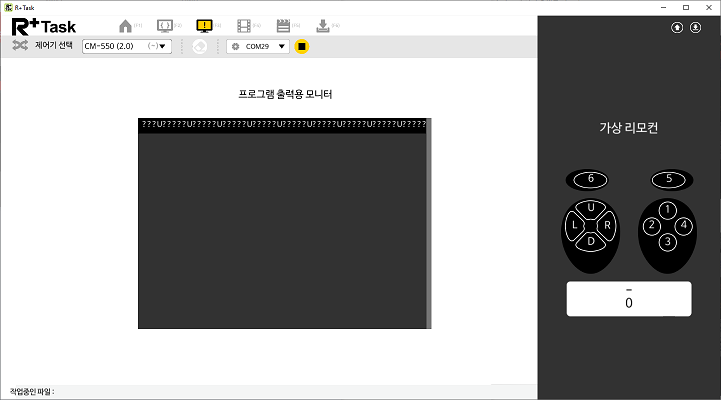Open the Home tab icon
This screenshot has width=721, height=400.
pos(125,25)
